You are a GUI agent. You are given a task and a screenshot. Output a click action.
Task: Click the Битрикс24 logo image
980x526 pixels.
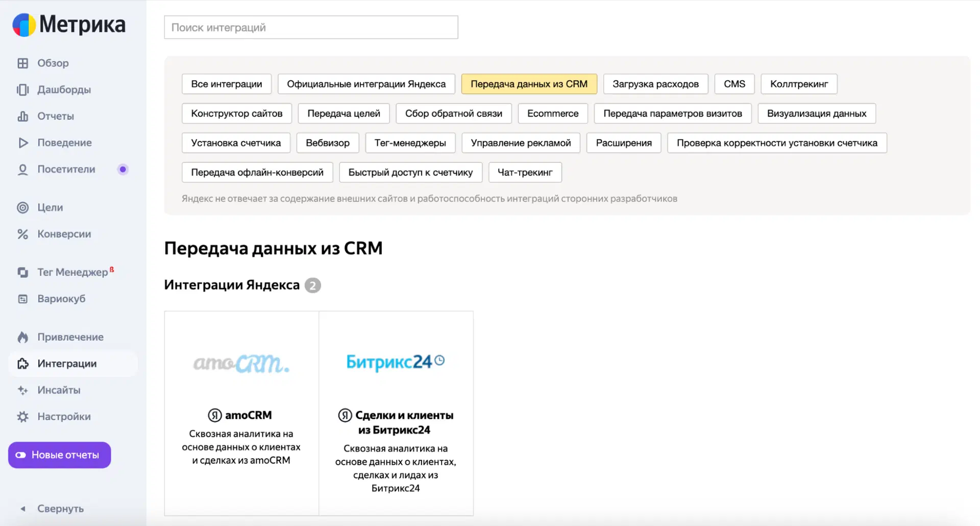coord(396,362)
